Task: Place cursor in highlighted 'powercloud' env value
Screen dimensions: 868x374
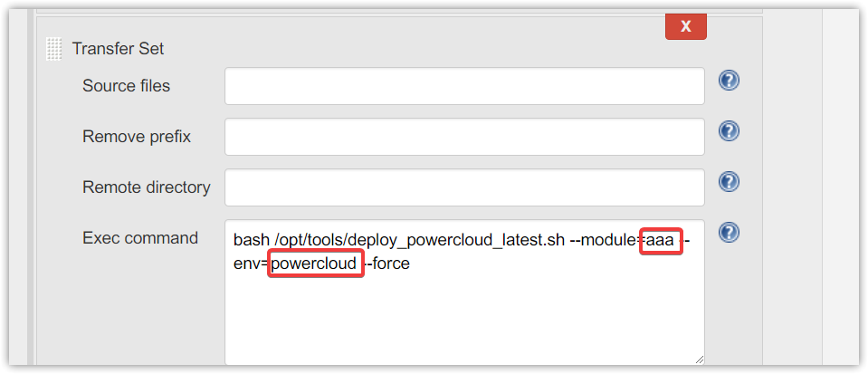Action: coord(314,264)
